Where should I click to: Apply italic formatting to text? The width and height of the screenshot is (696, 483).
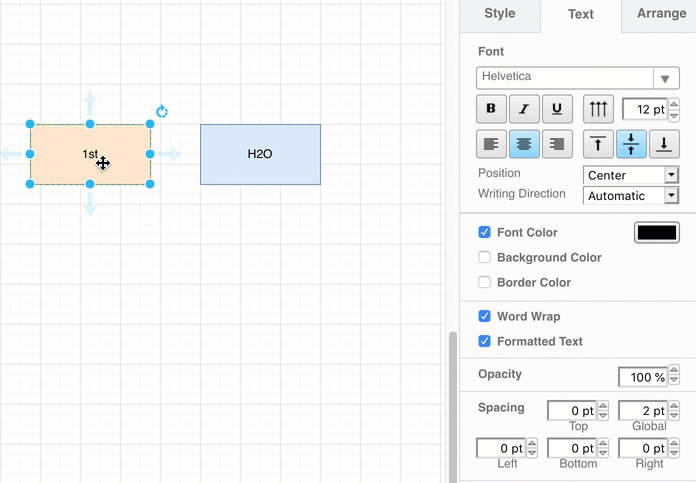524,109
